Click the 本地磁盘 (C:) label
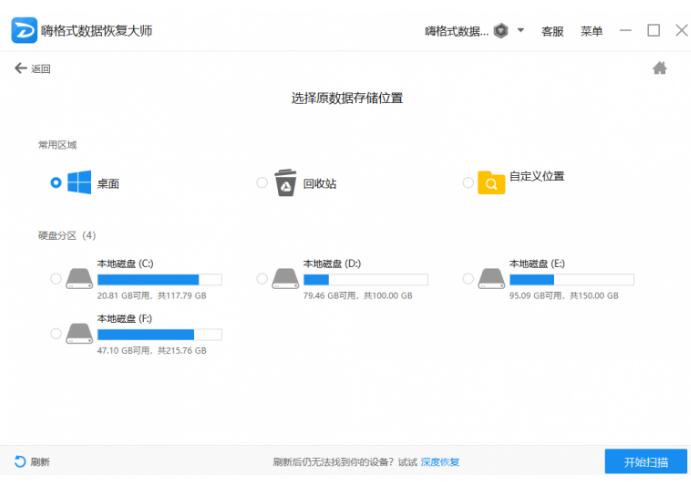Viewport: 691px width, 482px height. point(125,263)
